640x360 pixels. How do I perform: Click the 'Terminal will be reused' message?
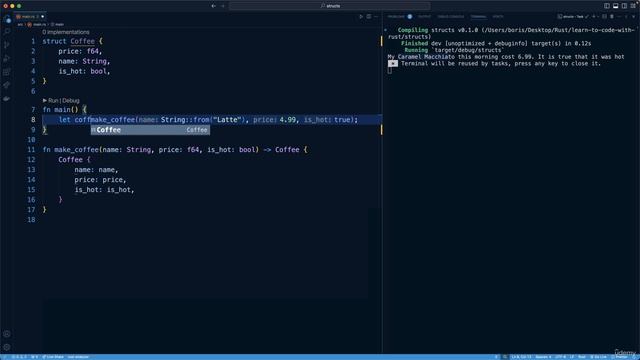click(x=501, y=64)
